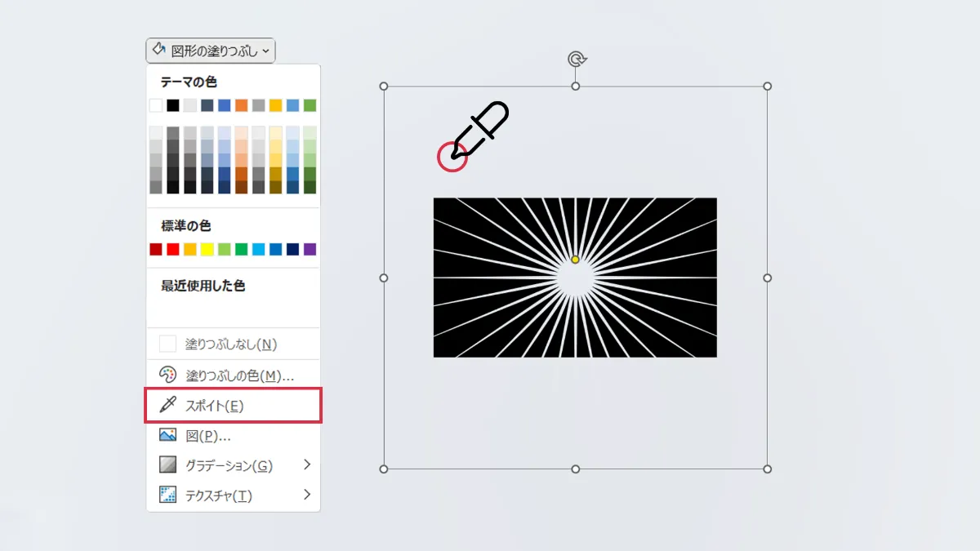
Task: Click the color palette icon for 塗りつぶしの色
Action: coord(167,375)
